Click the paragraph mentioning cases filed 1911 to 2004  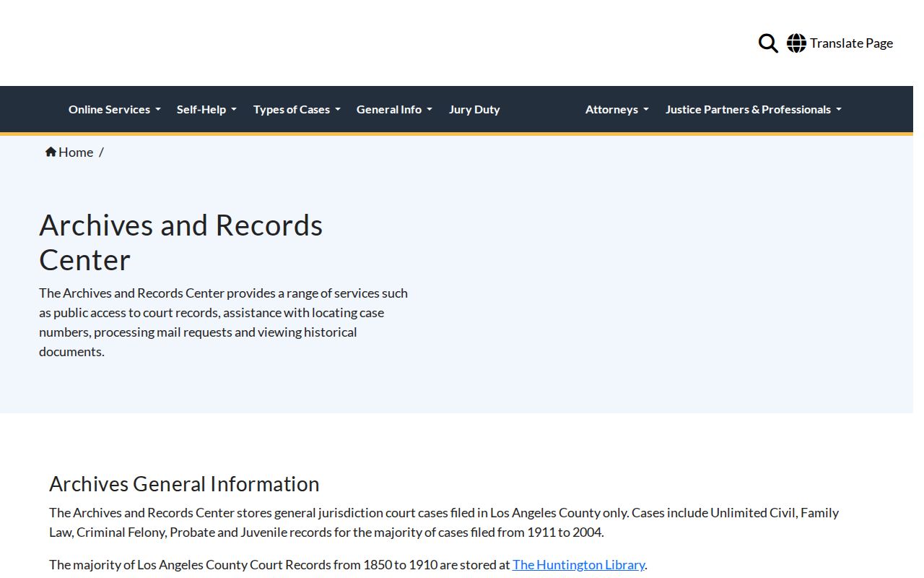click(x=444, y=522)
